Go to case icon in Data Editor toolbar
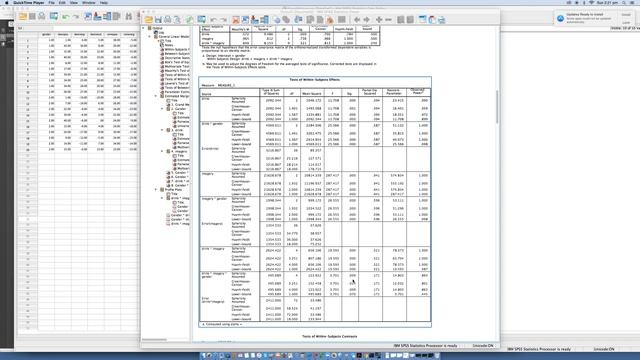This screenshot has height=360, width=640. [88, 16]
